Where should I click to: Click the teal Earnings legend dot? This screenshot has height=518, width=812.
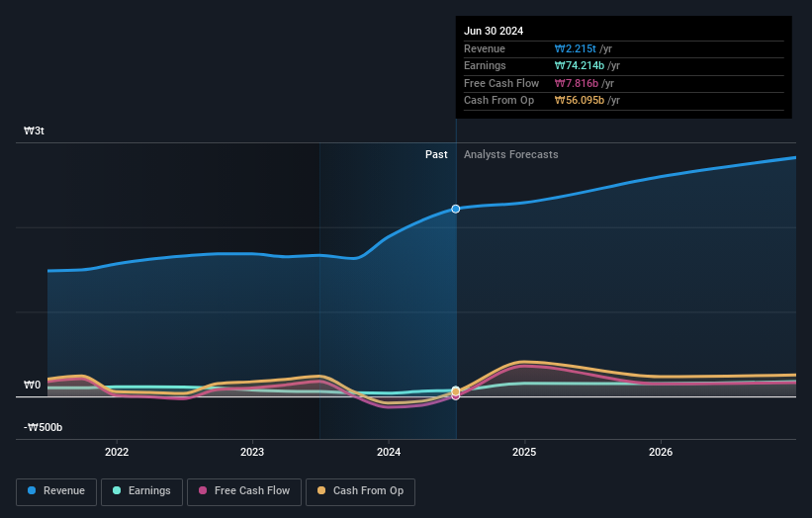point(117,490)
